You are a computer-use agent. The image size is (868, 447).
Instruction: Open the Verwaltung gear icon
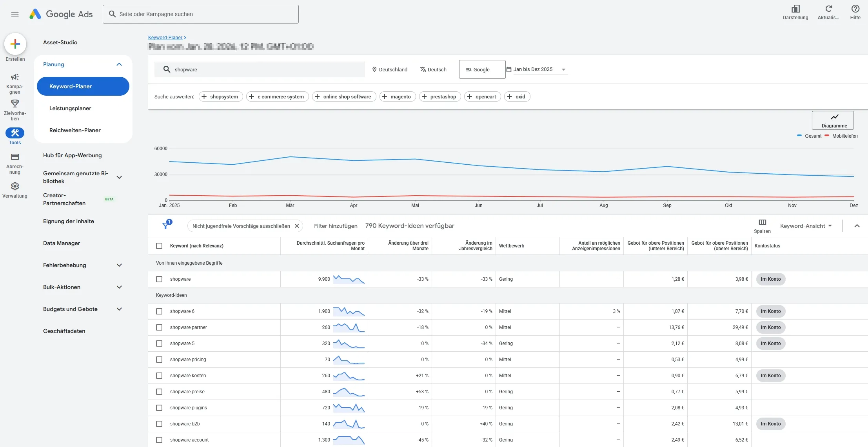[x=15, y=186]
